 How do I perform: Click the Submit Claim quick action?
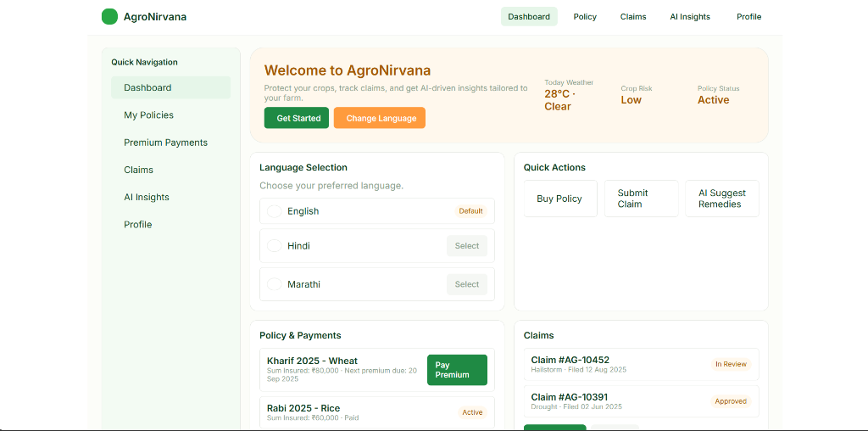point(641,199)
